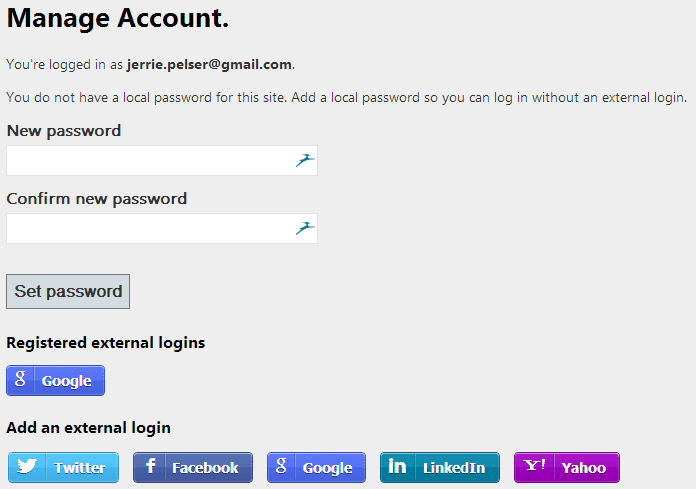
Task: Click the logged-in email jerrie.pelser@gmail.com
Action: (209, 64)
